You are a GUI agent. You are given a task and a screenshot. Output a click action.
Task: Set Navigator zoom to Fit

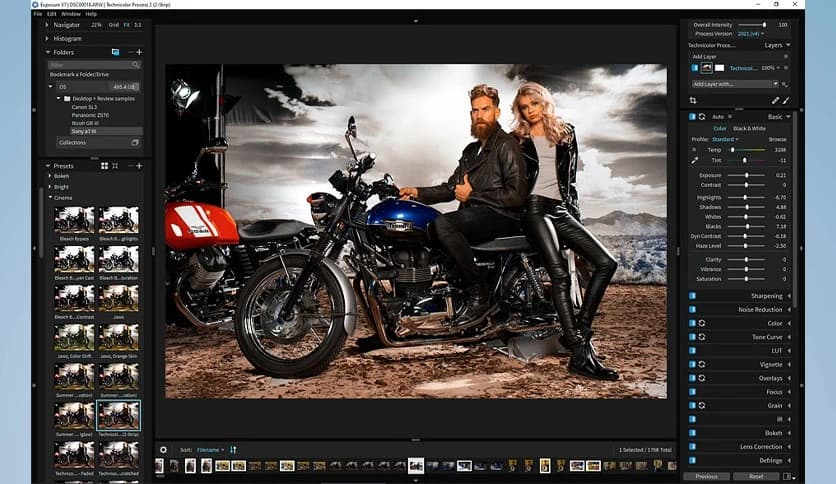click(x=126, y=25)
